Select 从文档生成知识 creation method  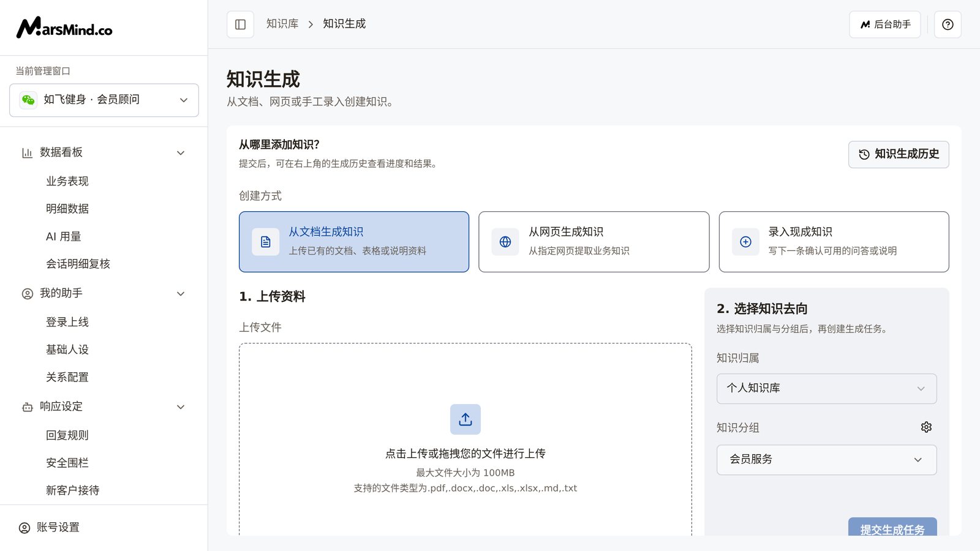354,242
